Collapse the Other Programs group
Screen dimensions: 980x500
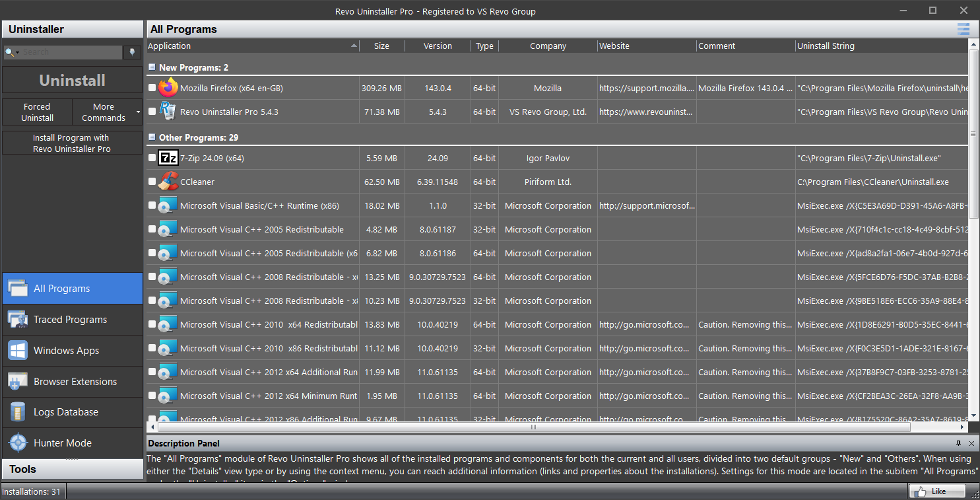point(152,137)
